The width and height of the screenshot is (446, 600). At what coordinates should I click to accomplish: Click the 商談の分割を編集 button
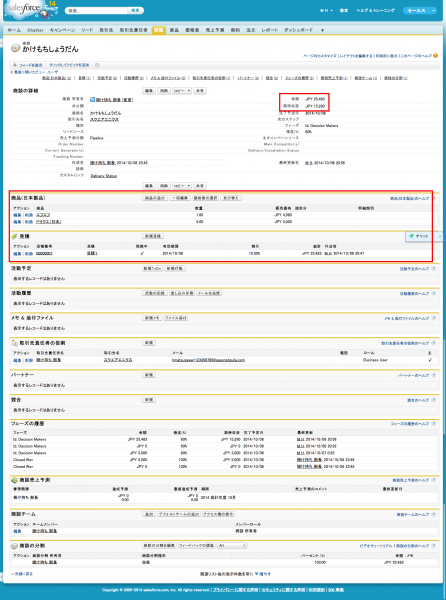tap(159, 545)
